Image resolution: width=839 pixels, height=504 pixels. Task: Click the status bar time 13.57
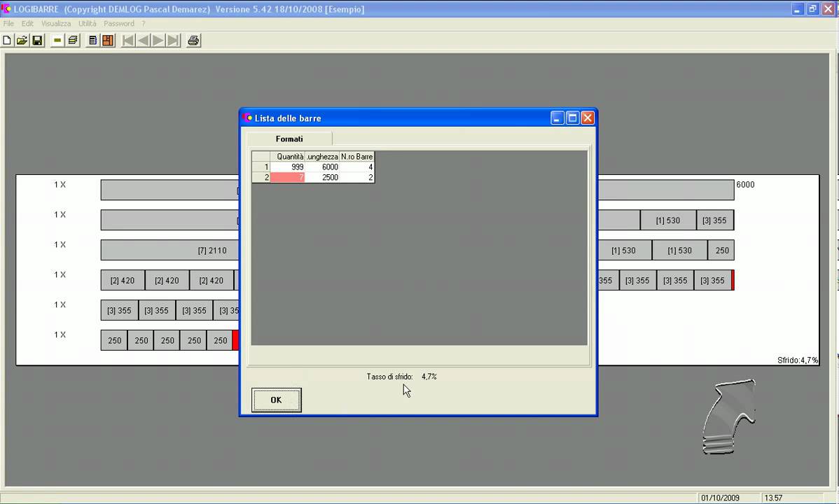tap(773, 498)
